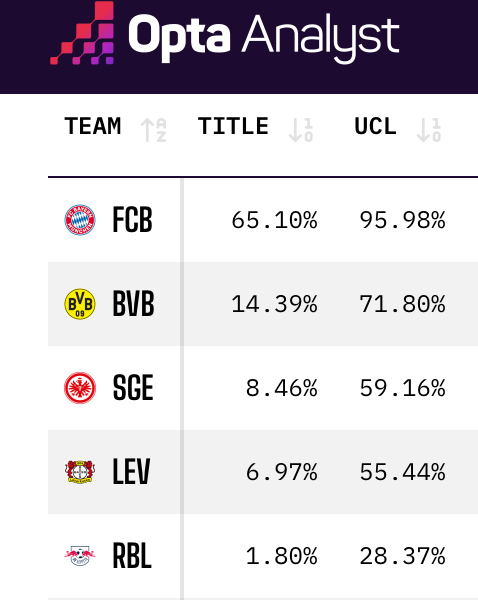This screenshot has height=600, width=478.
Task: Sort by UCL using descending arrow icon
Action: [429, 130]
